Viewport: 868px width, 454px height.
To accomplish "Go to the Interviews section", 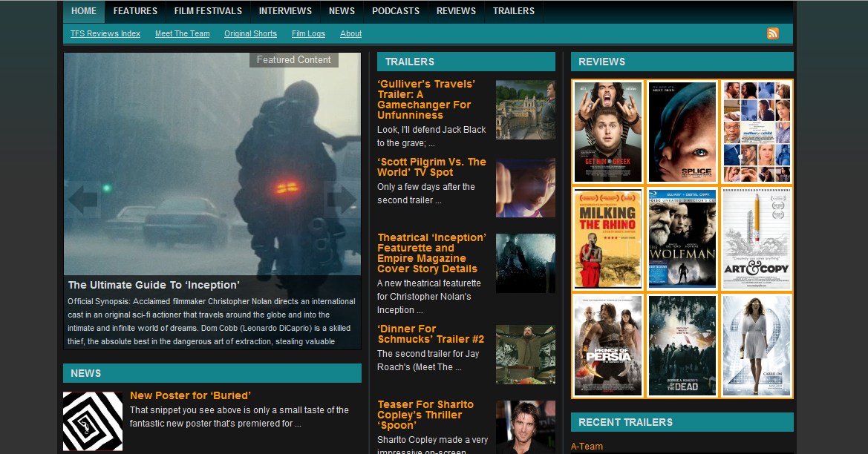I will click(285, 11).
